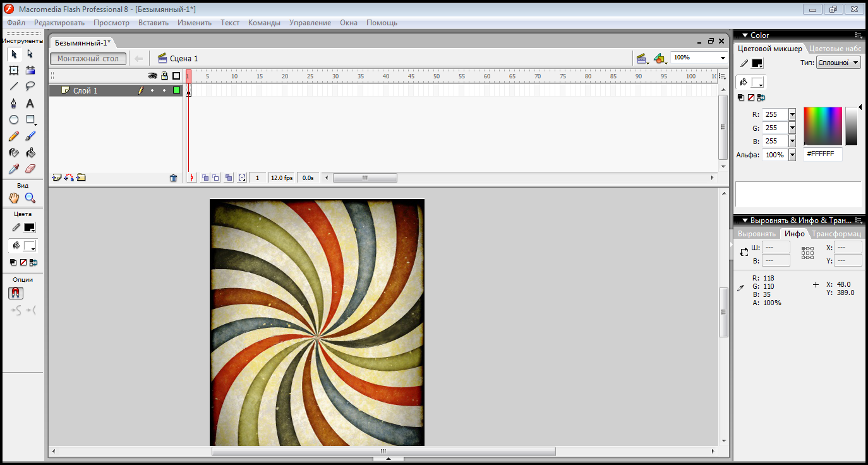
Task: Activate the Hand tool
Action: point(14,198)
